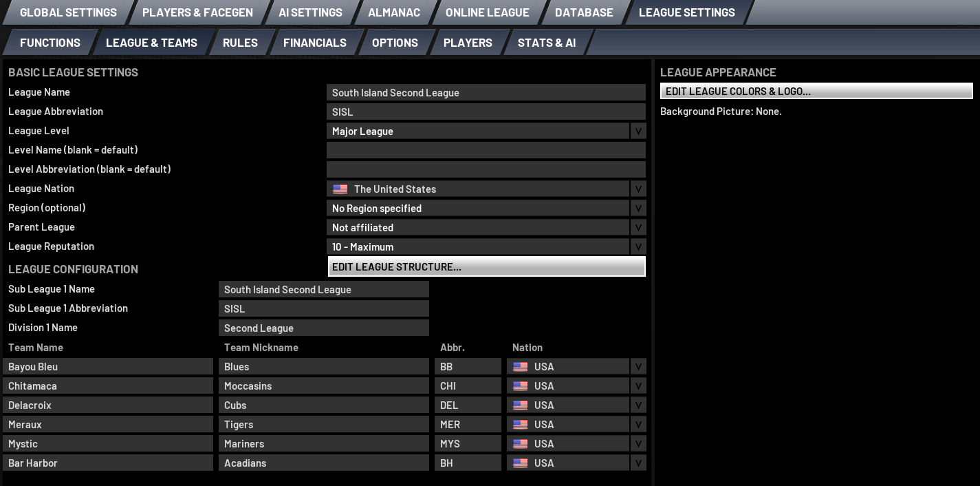The width and height of the screenshot is (980, 486).
Task: Edit the Mystic team name field
Action: [x=108, y=443]
